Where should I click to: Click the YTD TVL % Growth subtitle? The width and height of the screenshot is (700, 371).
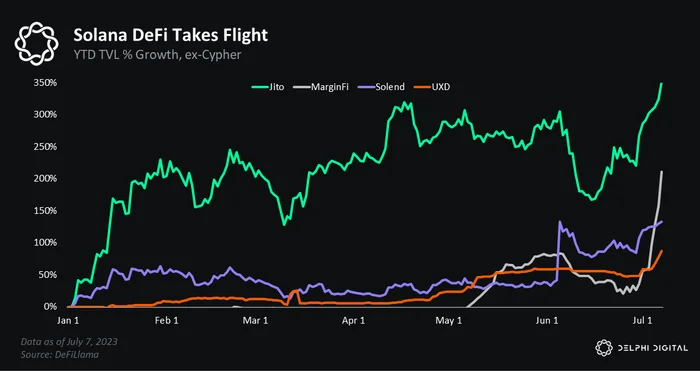(x=157, y=56)
